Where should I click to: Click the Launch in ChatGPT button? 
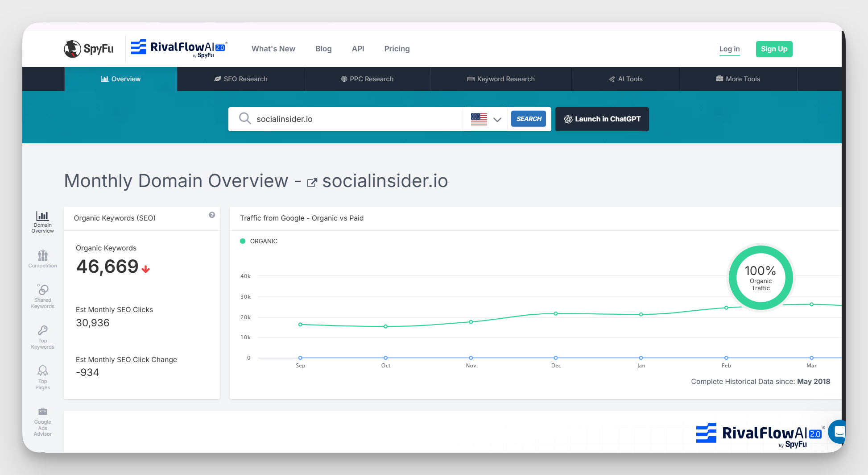(602, 119)
